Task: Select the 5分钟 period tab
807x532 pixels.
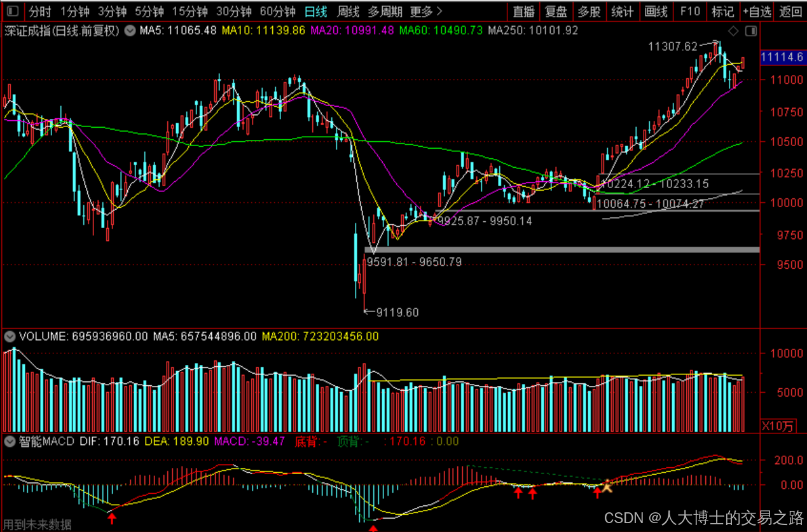Action: [x=149, y=11]
